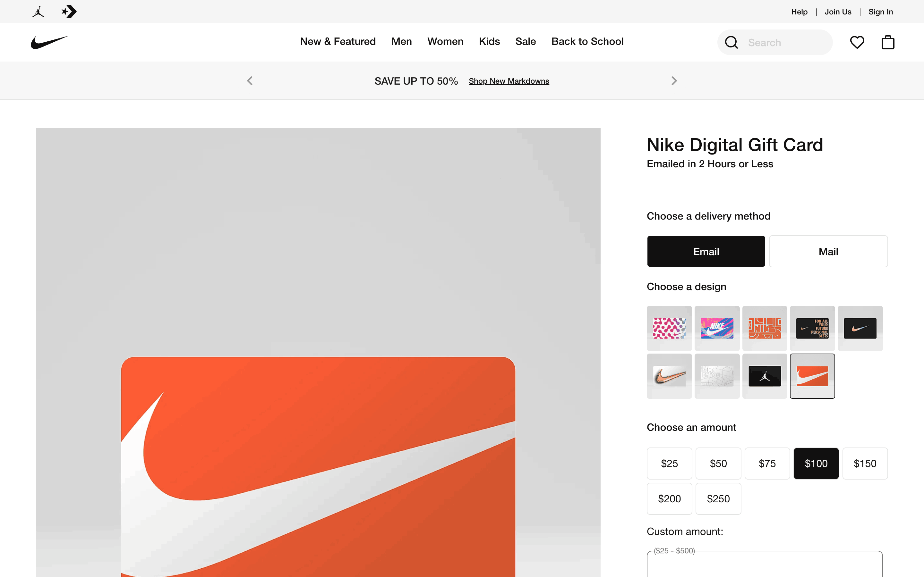Viewport: 924px width, 577px height.
Task: Choose the $250 gift amount
Action: [718, 499]
